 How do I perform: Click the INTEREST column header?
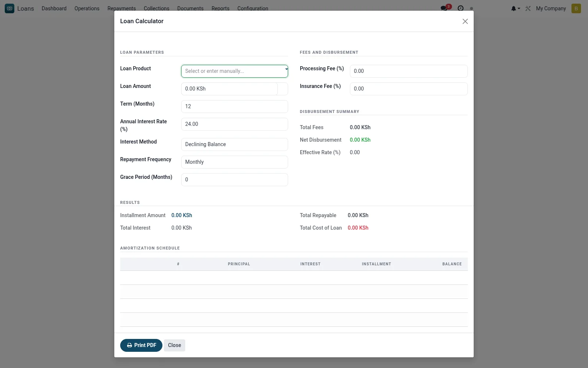[x=311, y=264]
